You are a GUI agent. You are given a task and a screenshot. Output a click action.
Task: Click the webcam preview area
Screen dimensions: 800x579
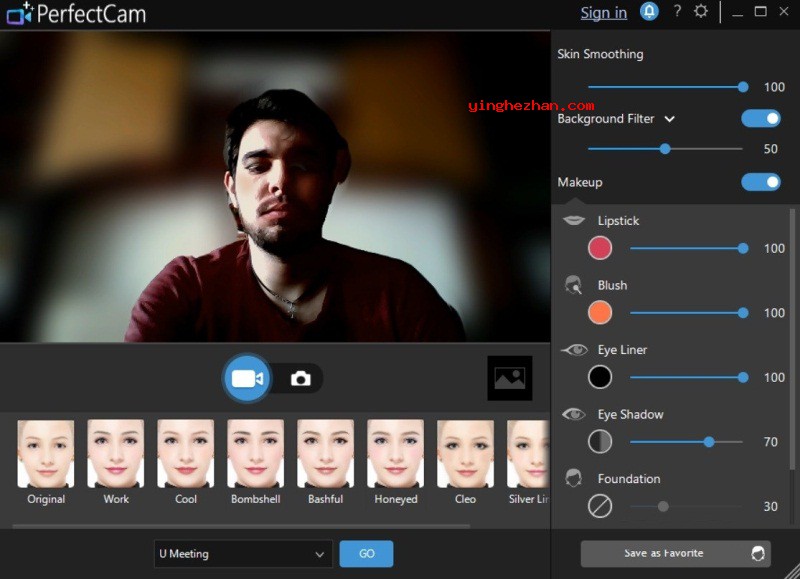click(275, 187)
